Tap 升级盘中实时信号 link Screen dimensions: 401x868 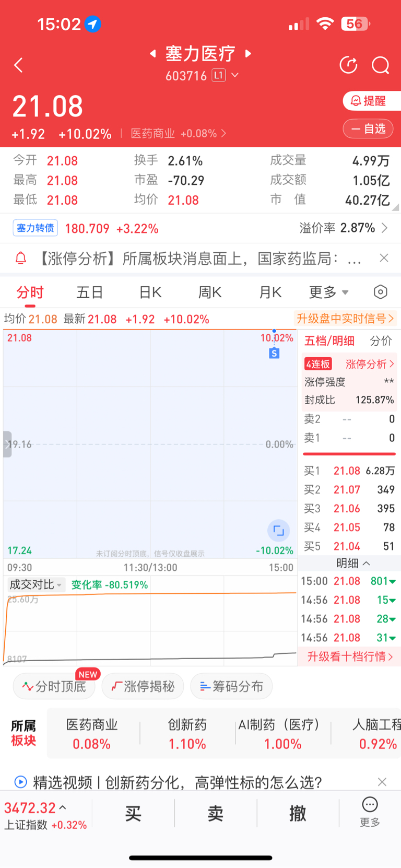pyautogui.click(x=345, y=319)
